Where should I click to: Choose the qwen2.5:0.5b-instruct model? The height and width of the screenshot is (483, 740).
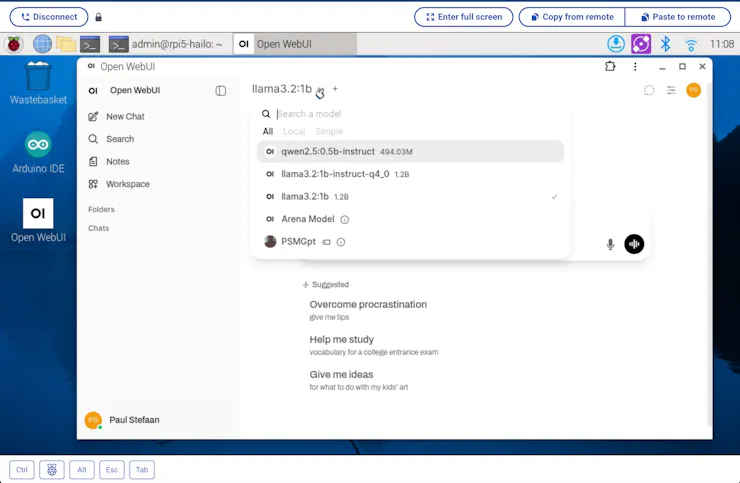pos(410,152)
